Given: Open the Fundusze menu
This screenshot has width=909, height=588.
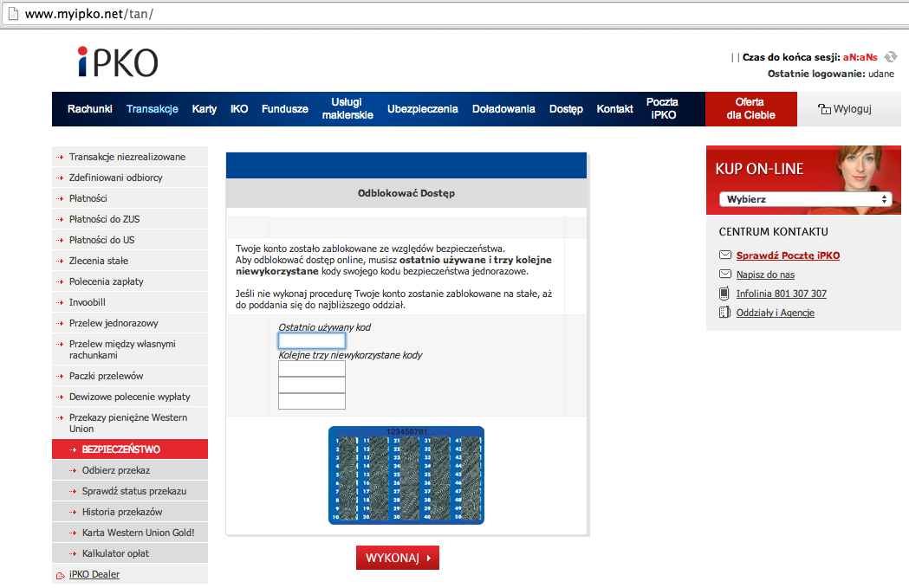Looking at the screenshot, I should (284, 109).
